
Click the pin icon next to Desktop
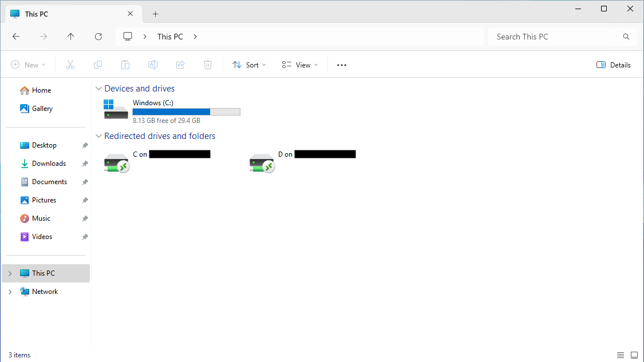click(85, 145)
